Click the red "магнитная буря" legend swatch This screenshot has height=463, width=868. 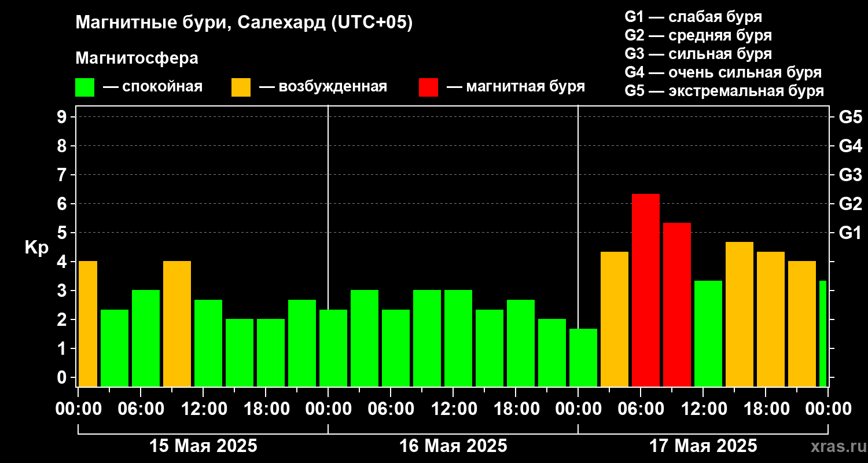(x=429, y=87)
